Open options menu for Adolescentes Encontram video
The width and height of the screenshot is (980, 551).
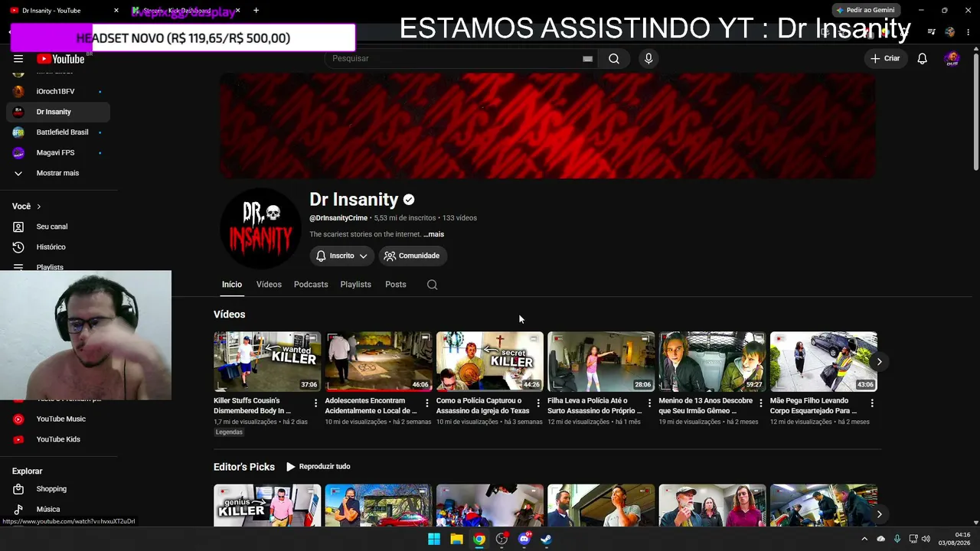(426, 403)
